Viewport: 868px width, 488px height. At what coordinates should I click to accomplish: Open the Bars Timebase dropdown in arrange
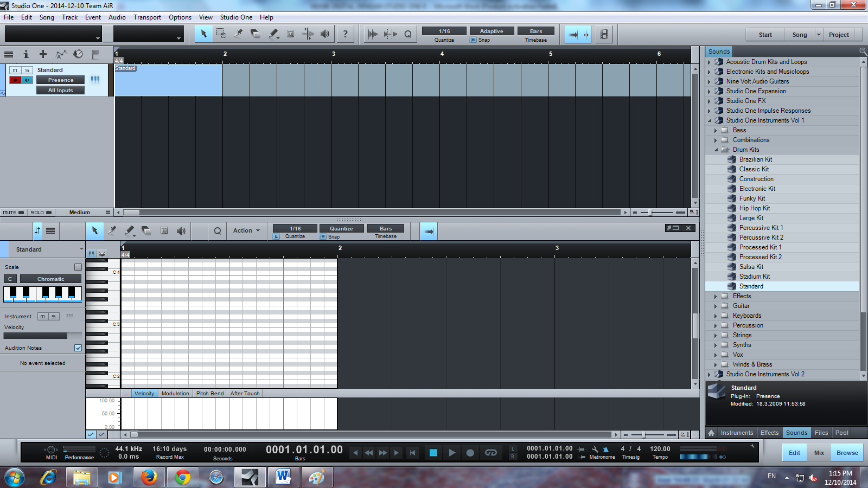point(536,31)
